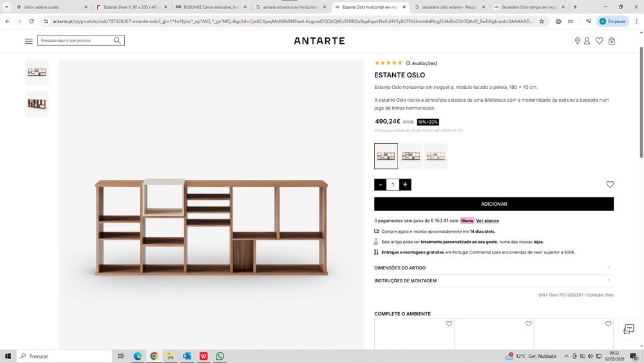This screenshot has height=363, width=644.
Task: Open WPS Office from taskbar
Action: [x=204, y=356]
